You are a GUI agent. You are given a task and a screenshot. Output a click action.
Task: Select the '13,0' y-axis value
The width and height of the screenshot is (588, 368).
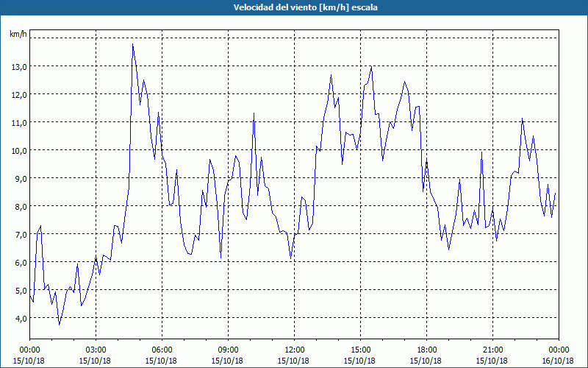19,67
